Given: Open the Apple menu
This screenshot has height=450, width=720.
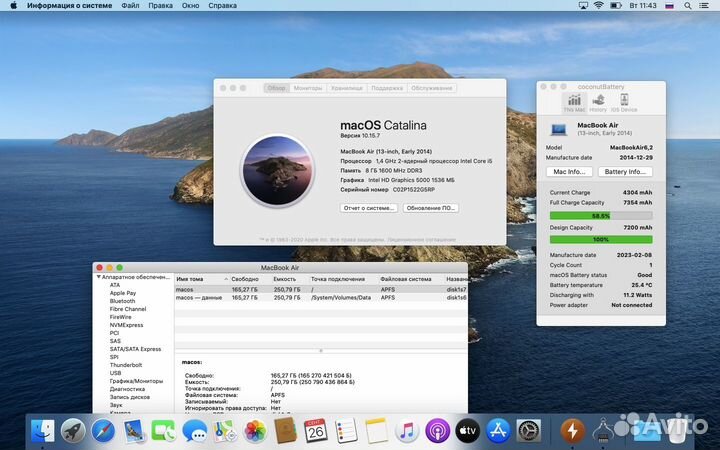Looking at the screenshot, I should pos(13,6).
